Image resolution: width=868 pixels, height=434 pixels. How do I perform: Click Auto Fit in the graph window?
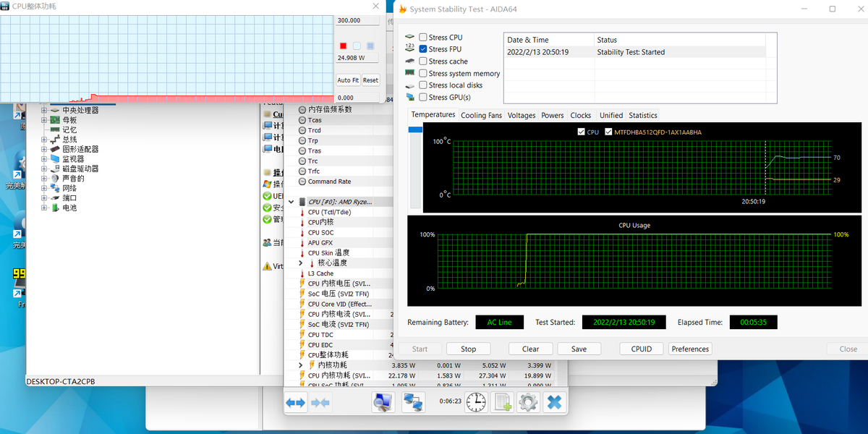pos(348,80)
